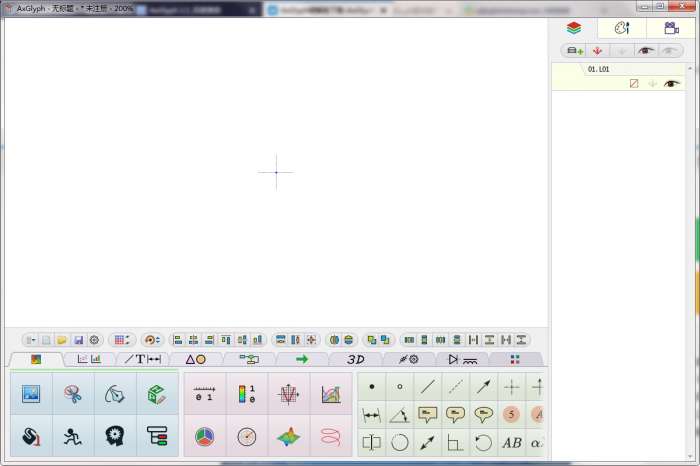Screen dimensions: 700x466
Task: Open the triangle and circle shapes tab
Action: pyautogui.click(x=195, y=359)
